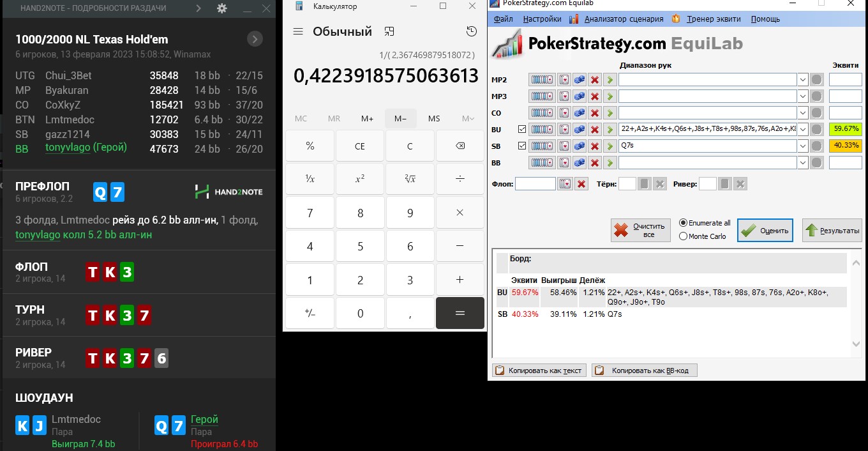868x451 pixels.
Task: Open Настройки menu in EquiLab
Action: coord(542,19)
